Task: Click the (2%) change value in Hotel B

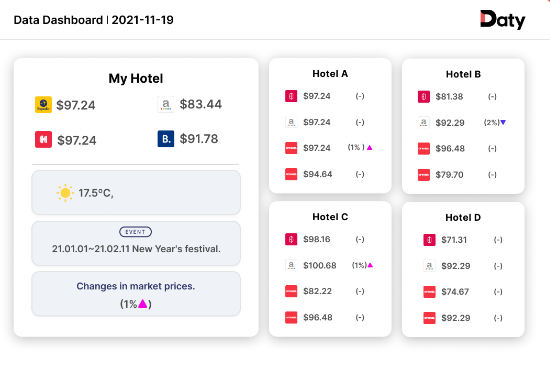Action: coord(491,122)
